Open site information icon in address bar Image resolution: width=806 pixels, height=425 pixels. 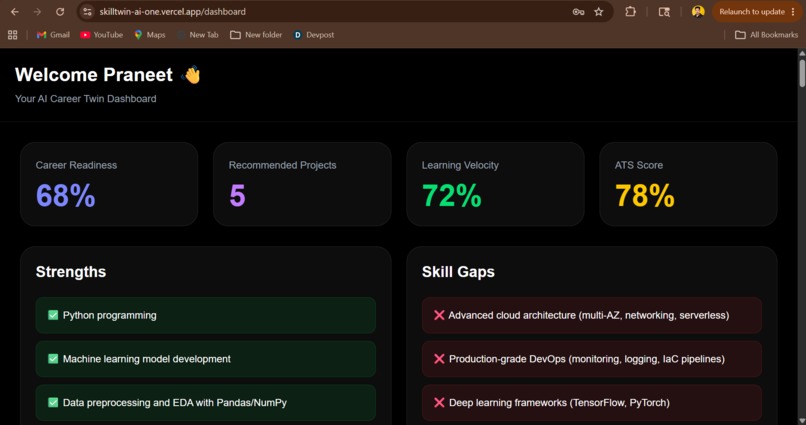(x=87, y=11)
